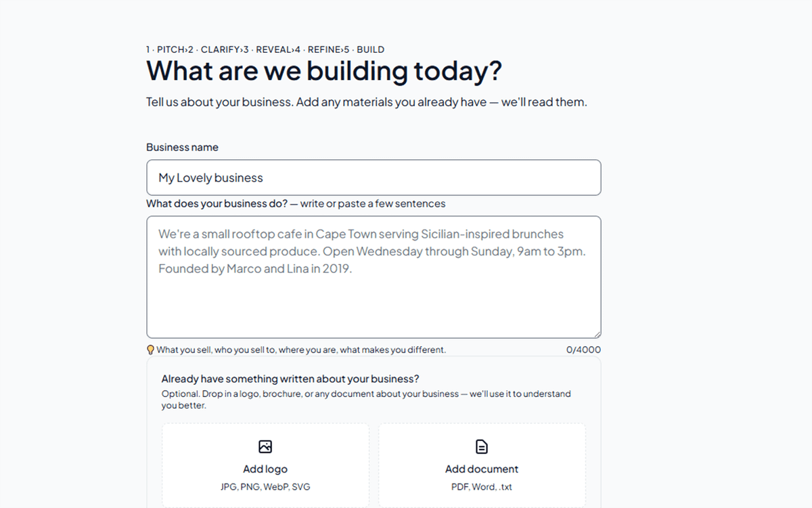Click the JPG, PNG, WebP, SVG formats text

tap(265, 487)
